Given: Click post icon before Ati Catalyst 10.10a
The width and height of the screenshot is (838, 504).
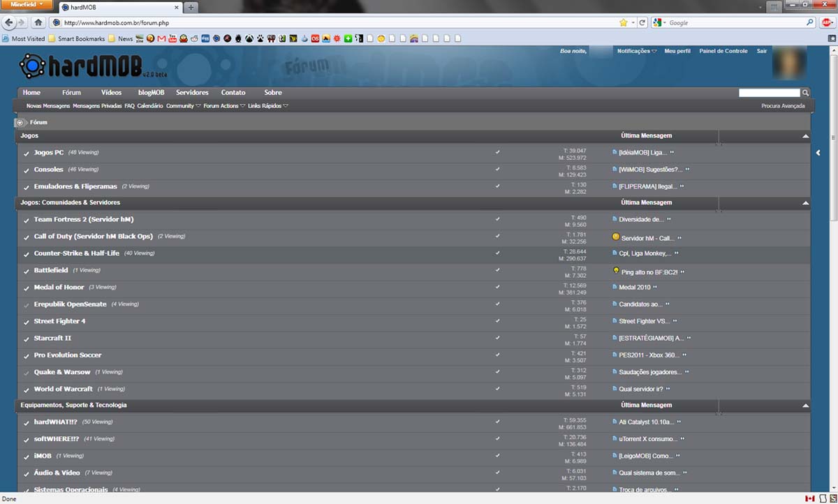Looking at the screenshot, I should tap(615, 422).
